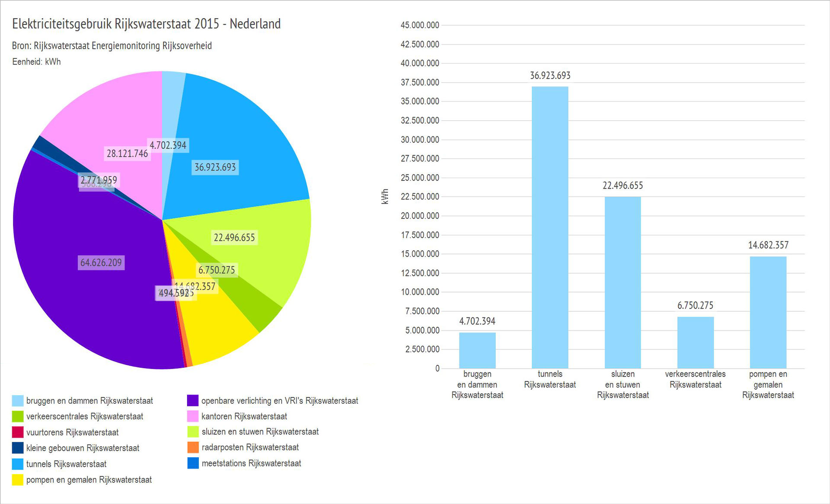Click the 36.923.693 label in pie chart
This screenshot has height=504, width=830.
click(215, 167)
